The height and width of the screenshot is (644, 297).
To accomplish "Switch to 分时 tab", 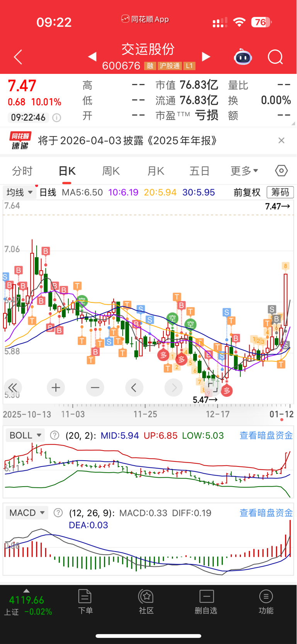I will pos(22,171).
